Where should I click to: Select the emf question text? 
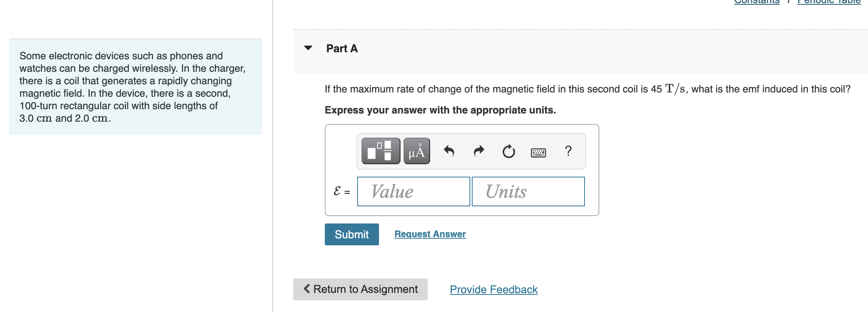coord(588,89)
